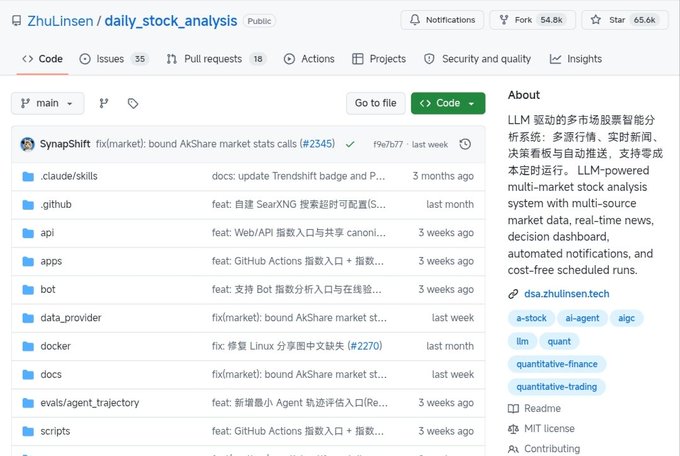
Task: Open the Readme link in About
Action: [x=542, y=408]
